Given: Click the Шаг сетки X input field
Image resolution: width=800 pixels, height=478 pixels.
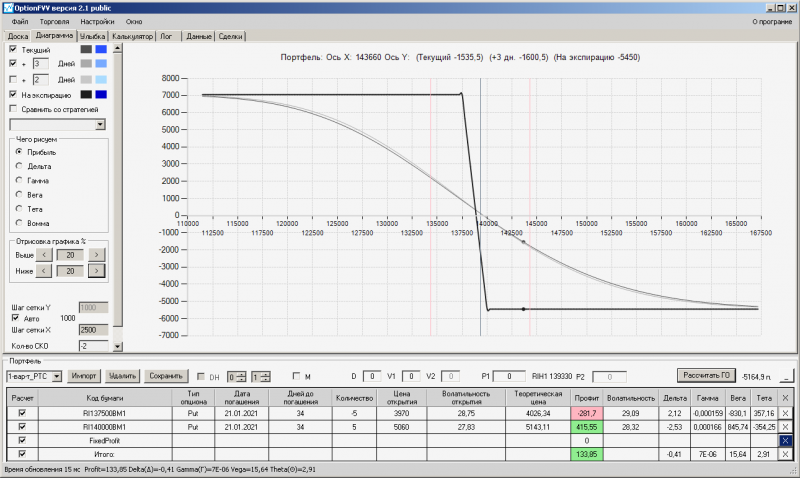Looking at the screenshot, I should (x=93, y=330).
